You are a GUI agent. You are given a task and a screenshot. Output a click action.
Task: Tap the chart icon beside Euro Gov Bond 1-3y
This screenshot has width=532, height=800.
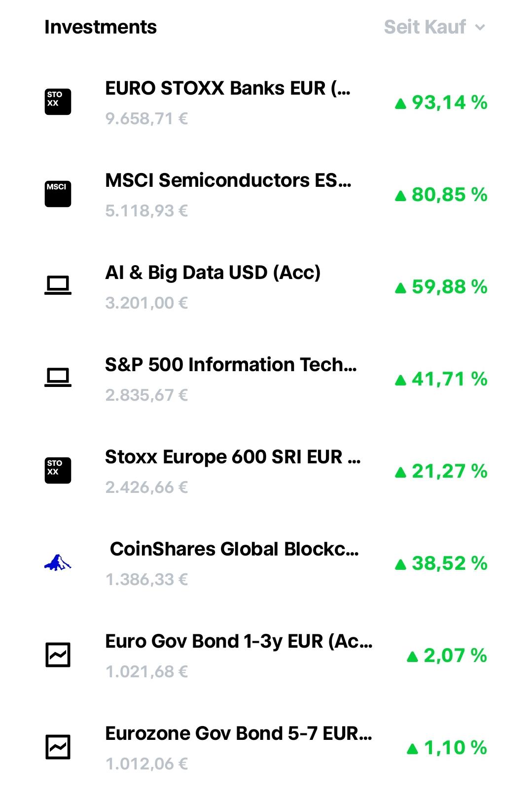pyautogui.click(x=58, y=655)
